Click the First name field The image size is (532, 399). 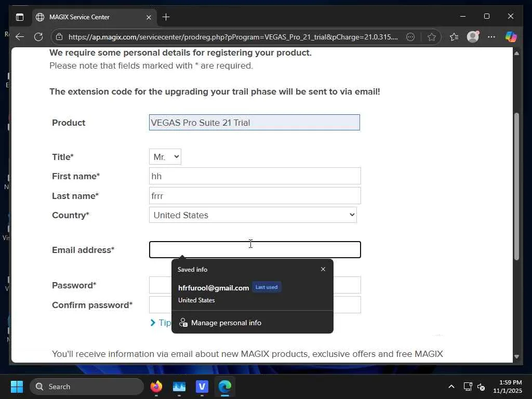pos(255,176)
